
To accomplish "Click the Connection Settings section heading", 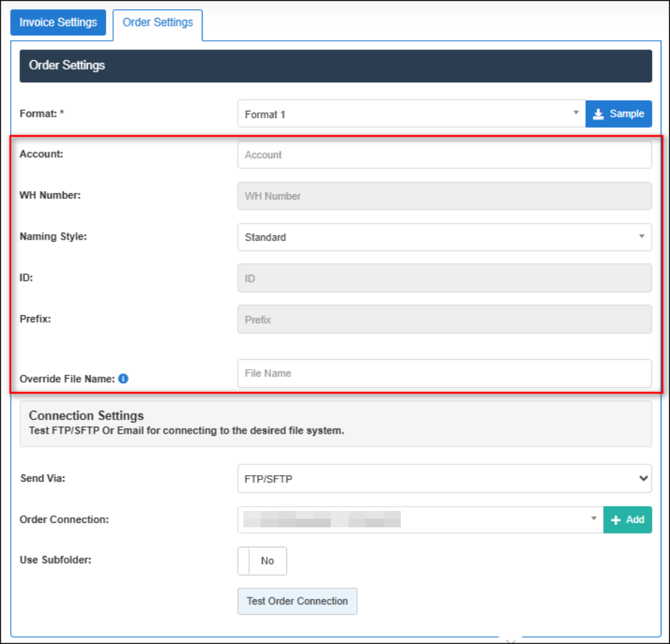I will click(x=87, y=416).
